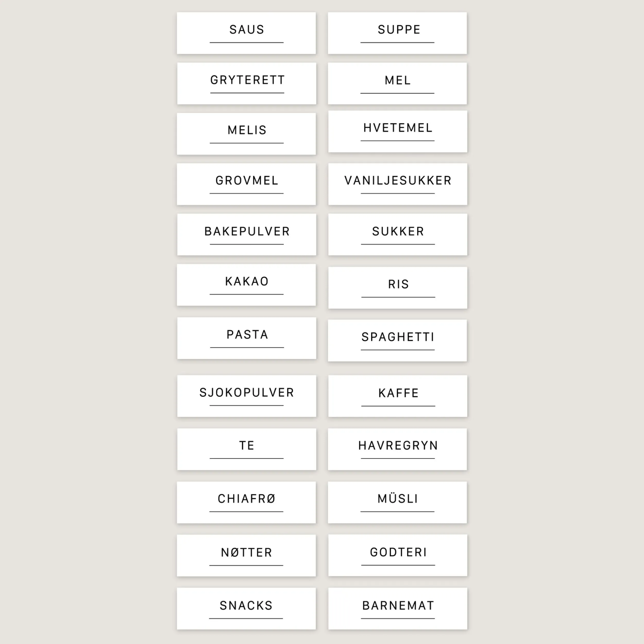644x644 pixels.
Task: Click the SAUS label
Action: (x=246, y=33)
